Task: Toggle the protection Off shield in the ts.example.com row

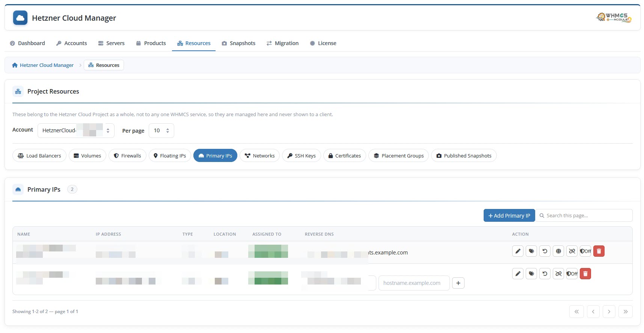Action: (x=585, y=251)
